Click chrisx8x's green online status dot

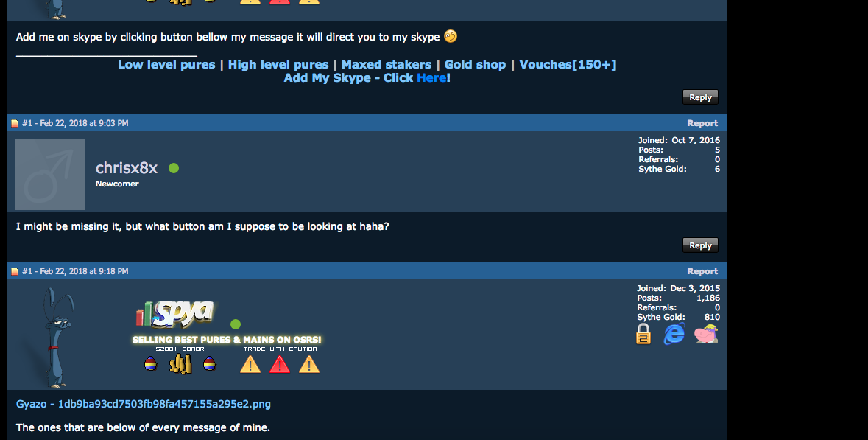click(174, 168)
